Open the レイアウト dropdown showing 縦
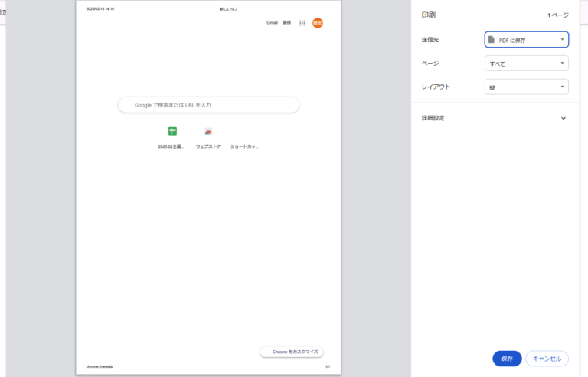 click(x=527, y=87)
